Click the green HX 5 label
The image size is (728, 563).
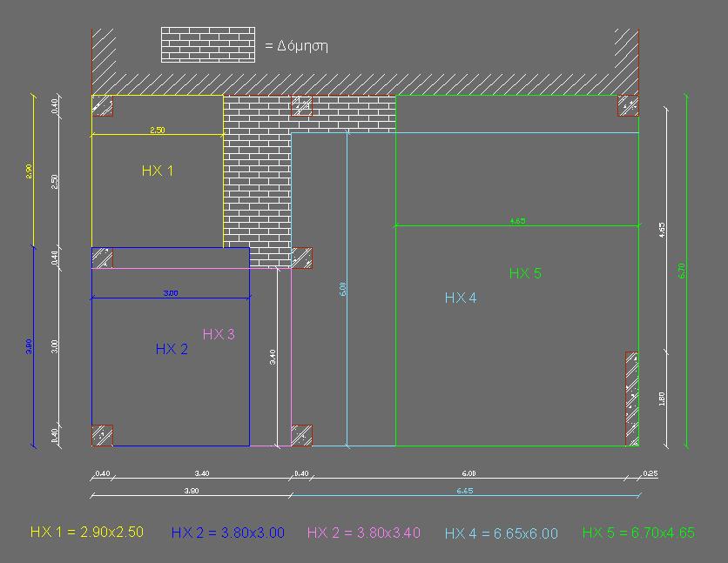pyautogui.click(x=525, y=273)
